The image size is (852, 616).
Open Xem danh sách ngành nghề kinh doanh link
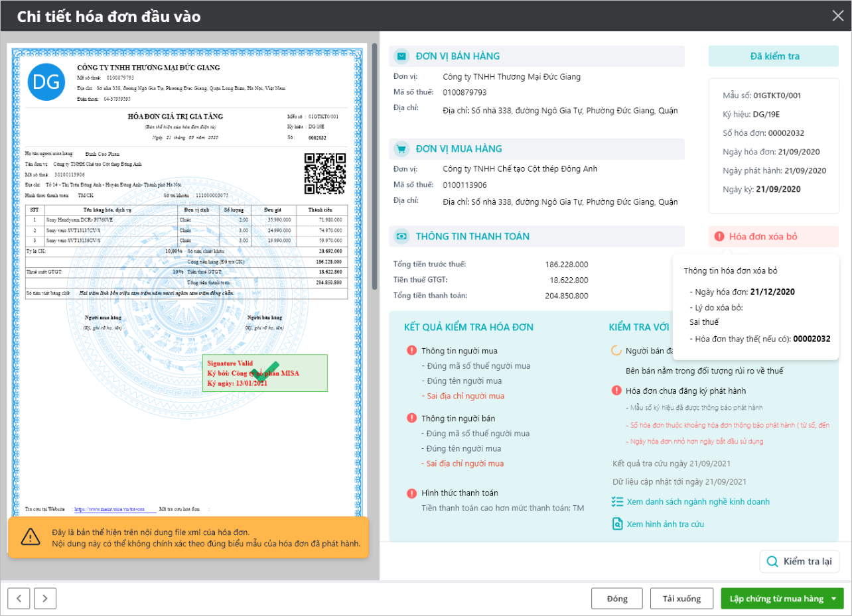tap(697, 502)
